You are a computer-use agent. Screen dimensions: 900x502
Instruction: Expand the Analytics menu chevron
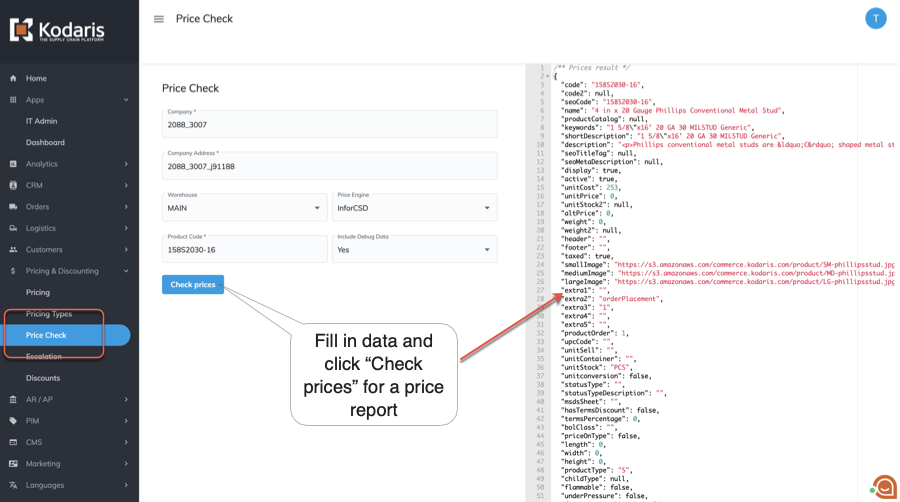point(126,164)
